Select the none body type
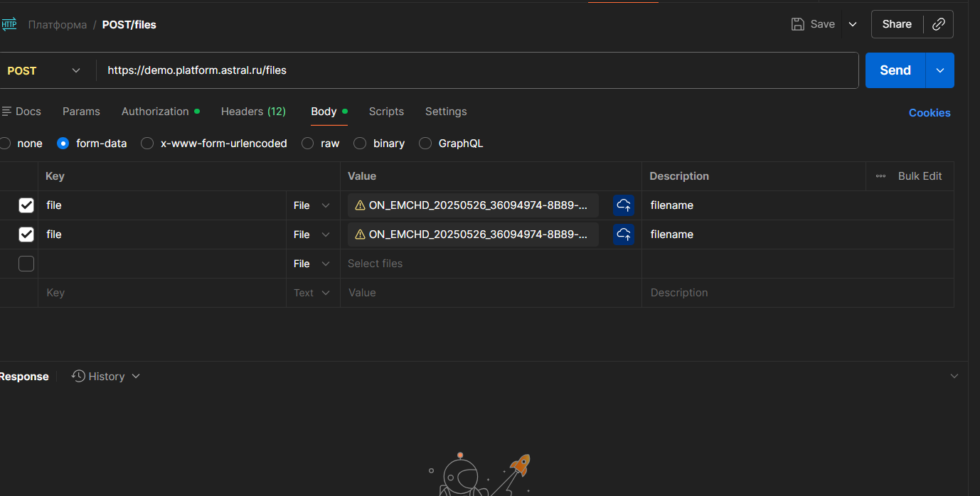The height and width of the screenshot is (496, 980). [x=5, y=144]
